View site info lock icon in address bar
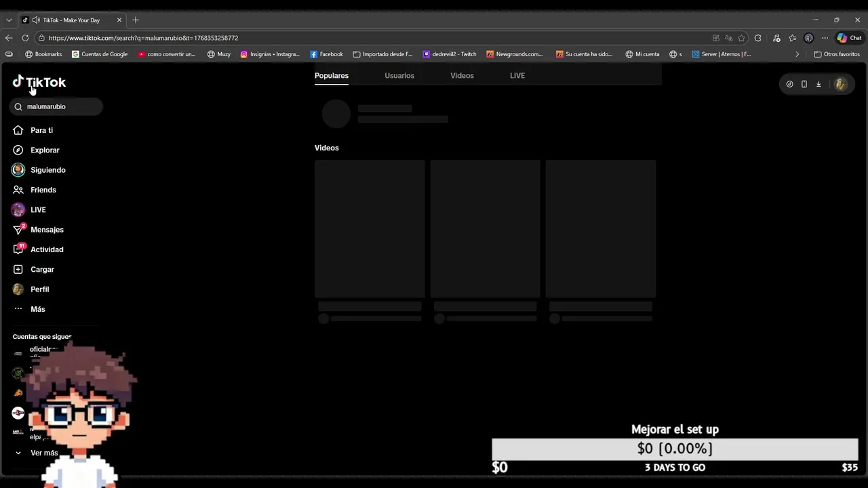This screenshot has width=868, height=488. point(42,38)
